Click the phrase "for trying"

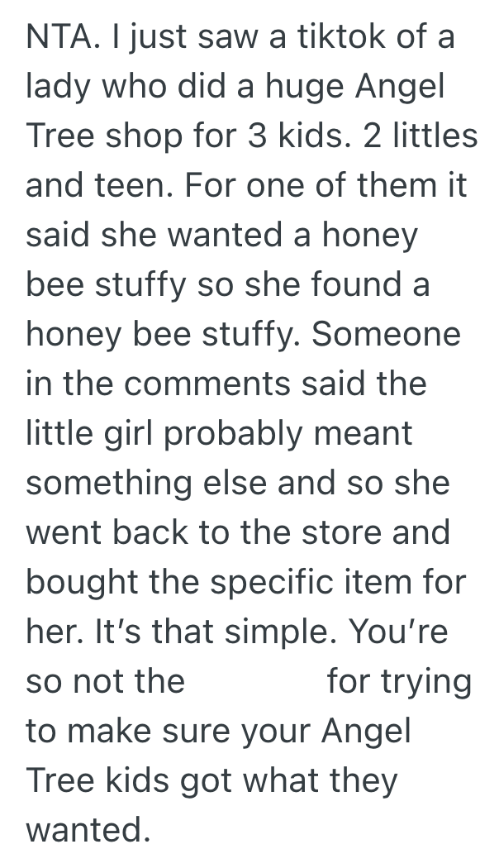[x=399, y=681]
